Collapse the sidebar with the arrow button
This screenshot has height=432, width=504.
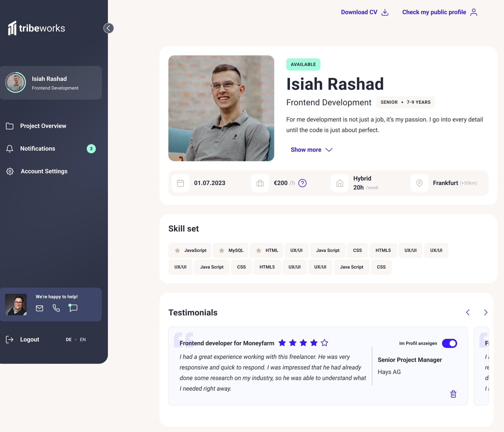click(108, 28)
